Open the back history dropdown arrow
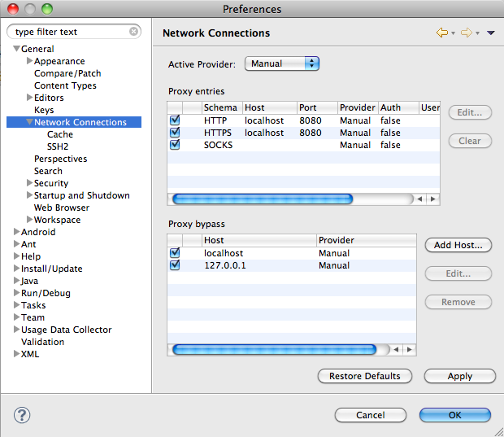The image size is (504, 437). tap(453, 33)
